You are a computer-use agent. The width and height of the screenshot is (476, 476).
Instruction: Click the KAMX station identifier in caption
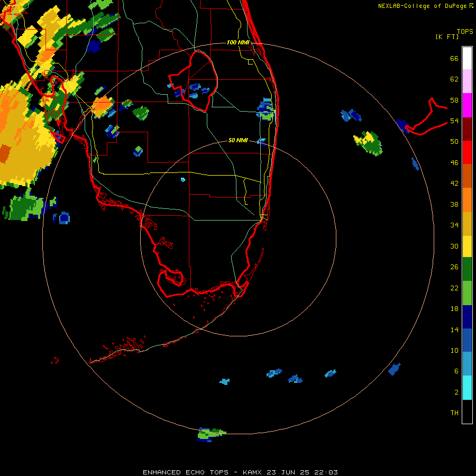(x=252, y=472)
